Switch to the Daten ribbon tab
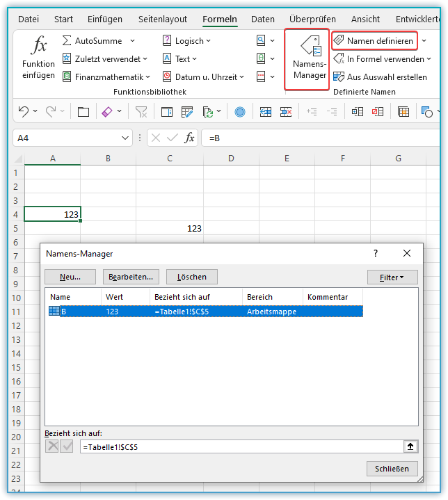Screen dimensions: 448x500 tap(262, 19)
